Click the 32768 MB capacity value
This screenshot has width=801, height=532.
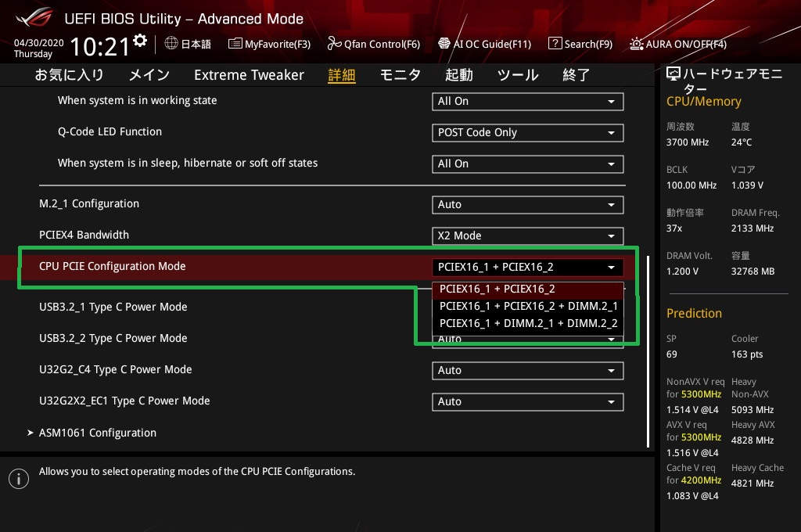click(x=753, y=271)
